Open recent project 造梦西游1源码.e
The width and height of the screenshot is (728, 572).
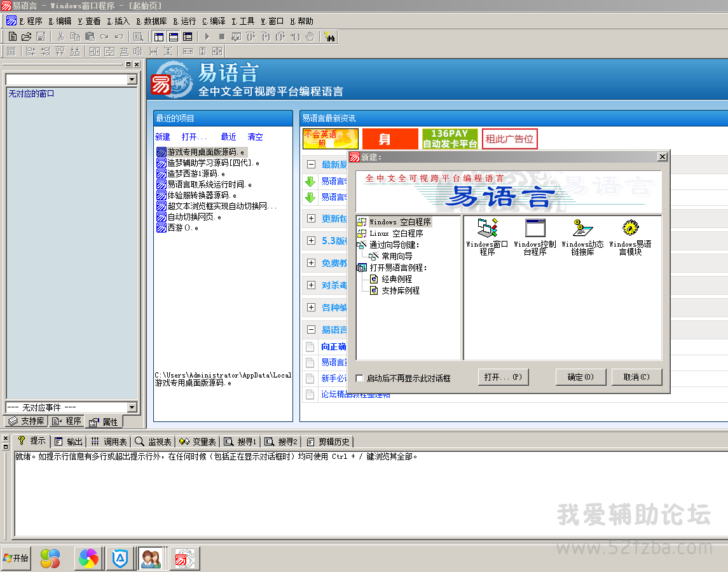coord(196,174)
